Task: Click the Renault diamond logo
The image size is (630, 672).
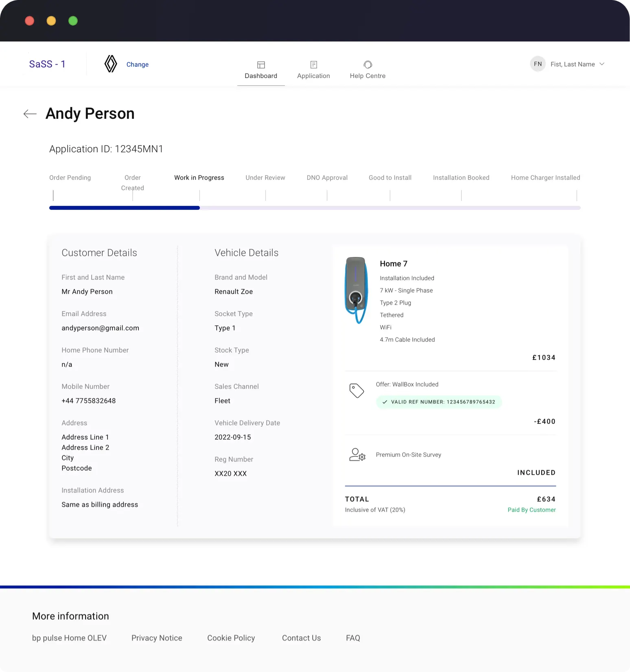Action: (111, 64)
